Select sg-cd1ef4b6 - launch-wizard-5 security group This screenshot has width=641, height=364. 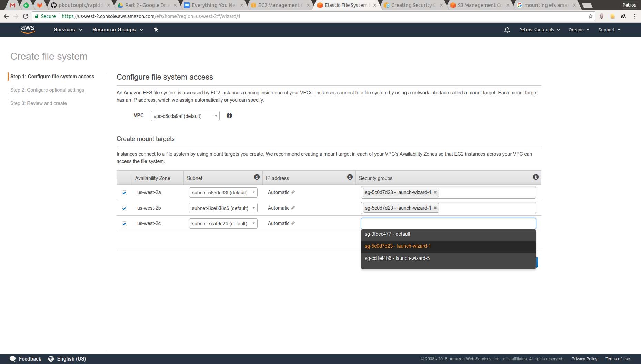coord(448,258)
